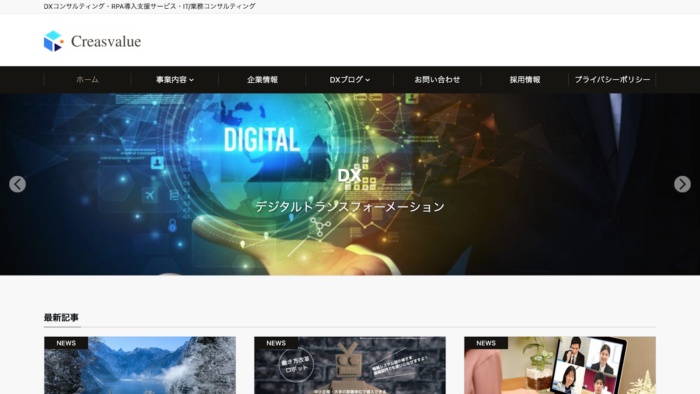Open プライバシーポリシー link in navigation
The width and height of the screenshot is (700, 394).
pyautogui.click(x=612, y=80)
